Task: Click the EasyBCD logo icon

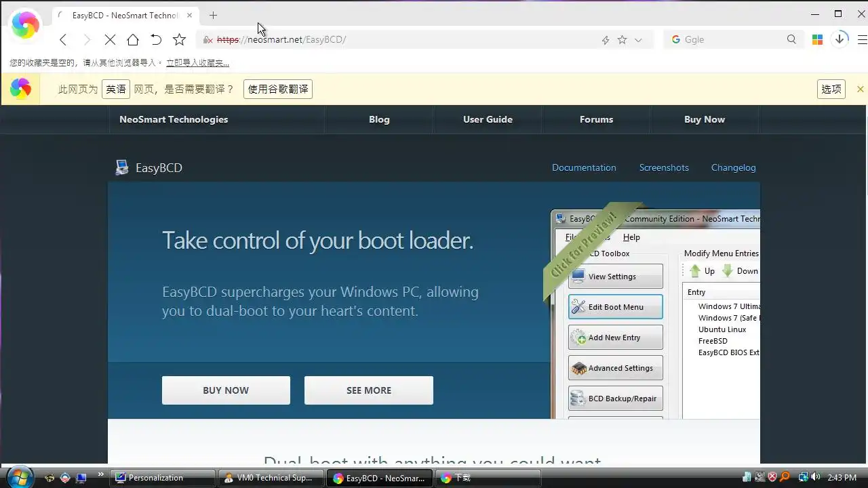Action: click(x=122, y=167)
